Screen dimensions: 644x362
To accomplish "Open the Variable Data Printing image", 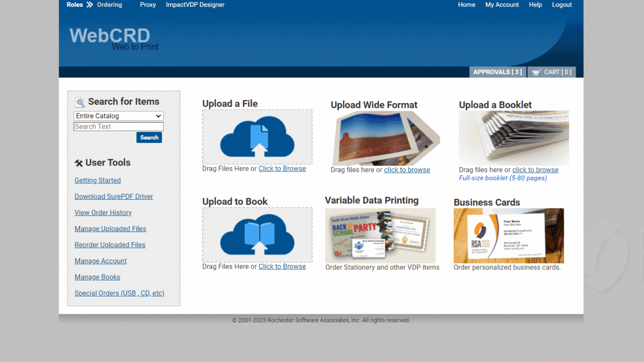I will click(x=380, y=236).
